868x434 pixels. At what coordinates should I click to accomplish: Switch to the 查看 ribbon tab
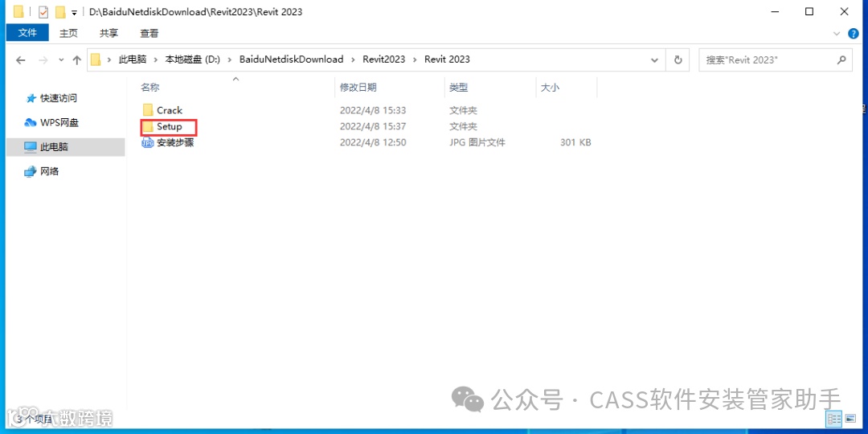(x=149, y=33)
